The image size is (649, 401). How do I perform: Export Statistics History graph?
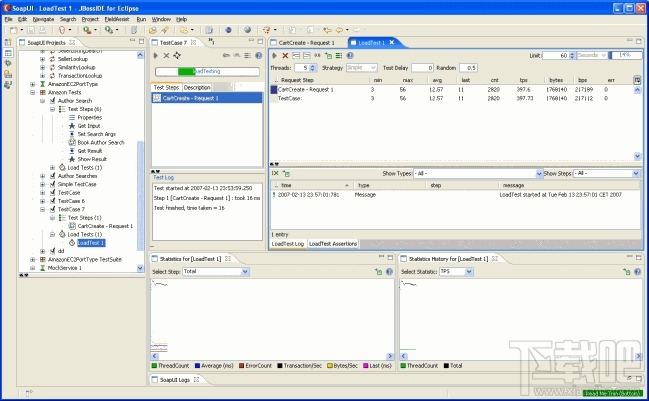[x=627, y=272]
